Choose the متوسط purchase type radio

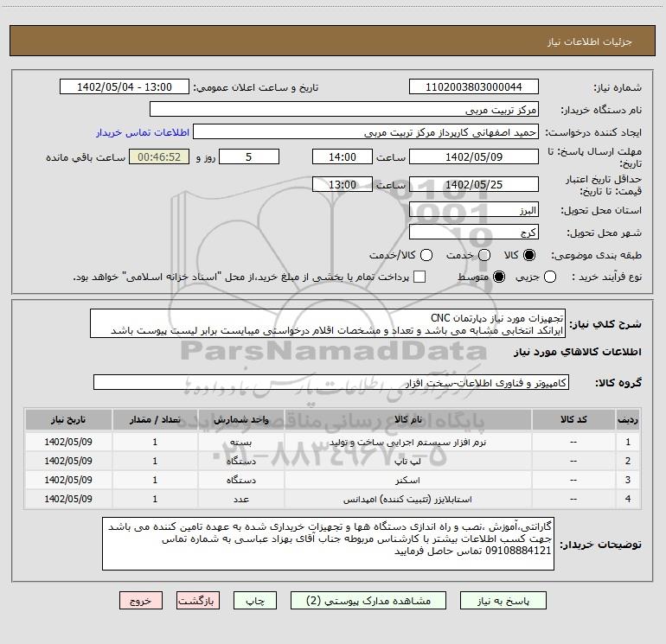pos(499,277)
